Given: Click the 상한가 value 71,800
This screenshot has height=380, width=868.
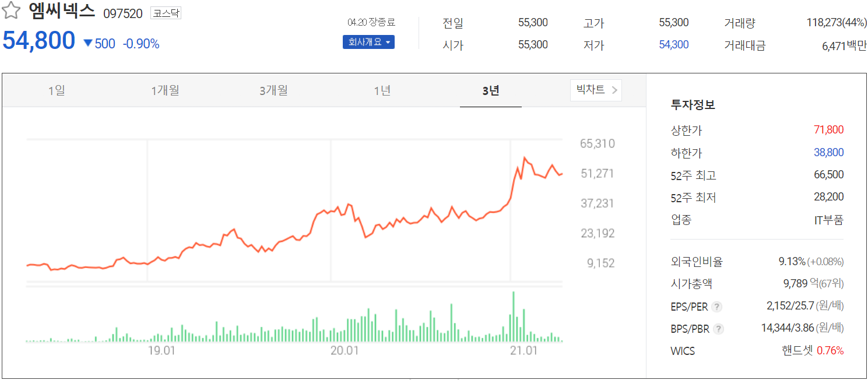Looking at the screenshot, I should pos(828,129).
